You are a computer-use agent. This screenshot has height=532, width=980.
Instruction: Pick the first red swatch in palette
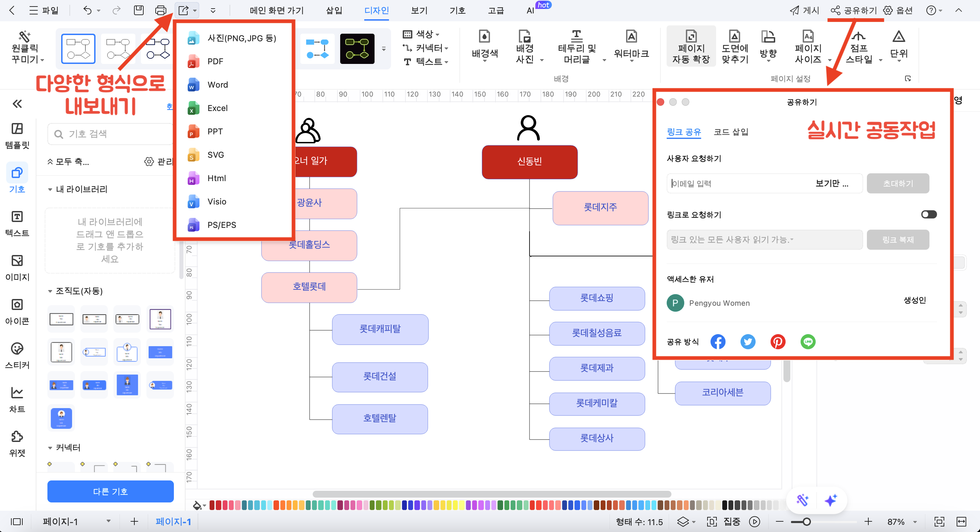pos(212,505)
